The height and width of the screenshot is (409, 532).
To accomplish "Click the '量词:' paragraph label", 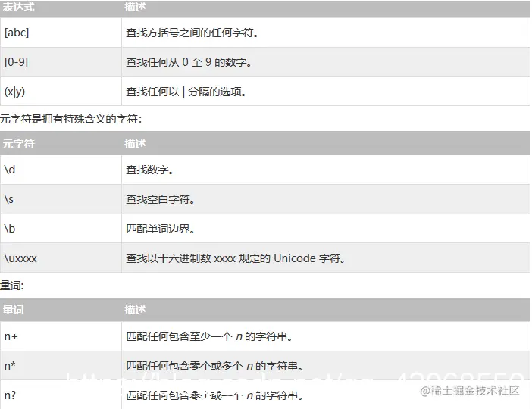I will click(x=12, y=286).
